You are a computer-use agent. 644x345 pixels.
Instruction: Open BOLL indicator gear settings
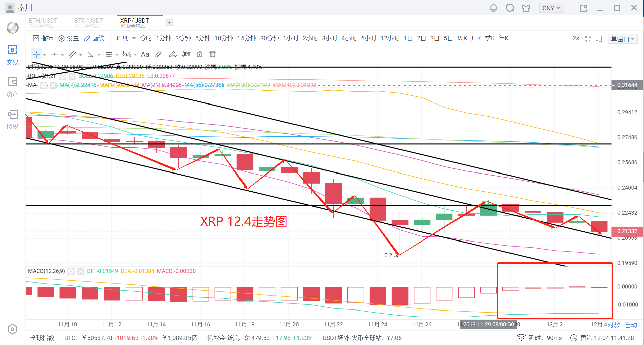click(63, 76)
